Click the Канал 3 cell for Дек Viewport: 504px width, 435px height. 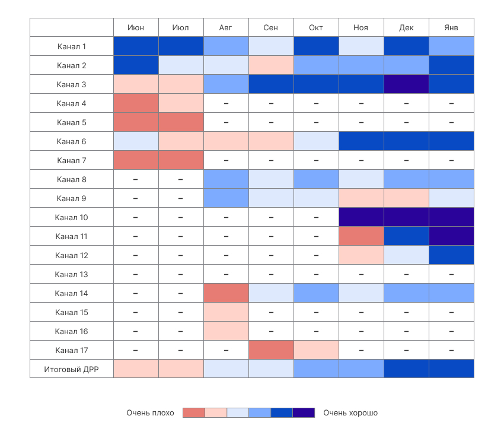406,84
